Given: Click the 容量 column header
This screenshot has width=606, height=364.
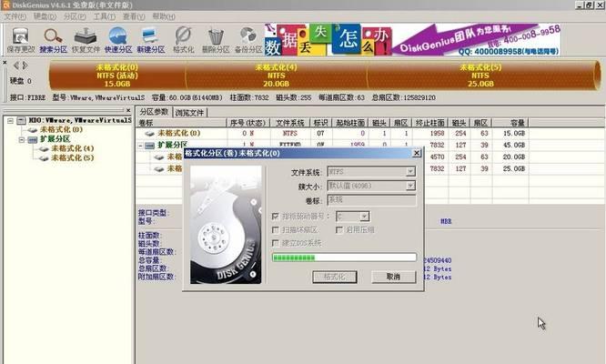Looking at the screenshot, I should click(x=510, y=123).
